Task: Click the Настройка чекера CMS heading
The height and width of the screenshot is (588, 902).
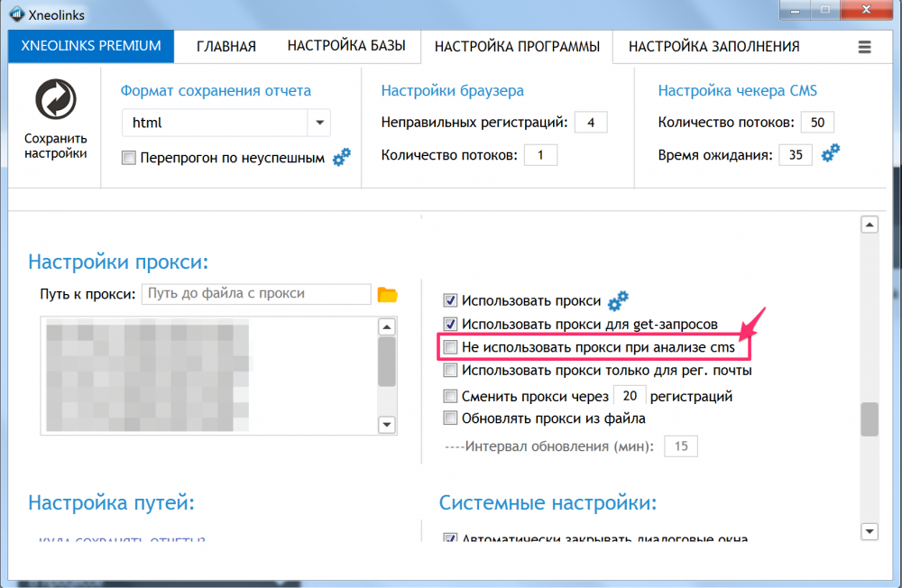Action: (x=738, y=91)
